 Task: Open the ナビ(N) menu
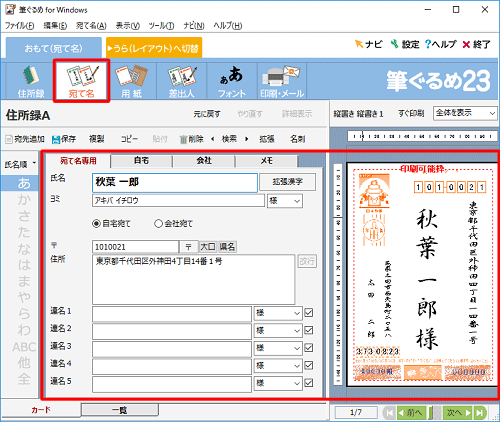(x=194, y=26)
